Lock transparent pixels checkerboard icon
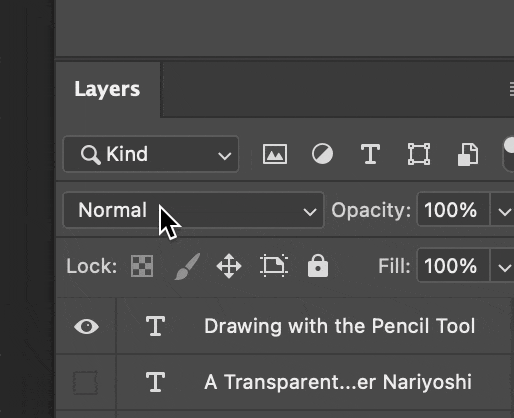Viewport: 514px width, 418px height. click(x=142, y=266)
